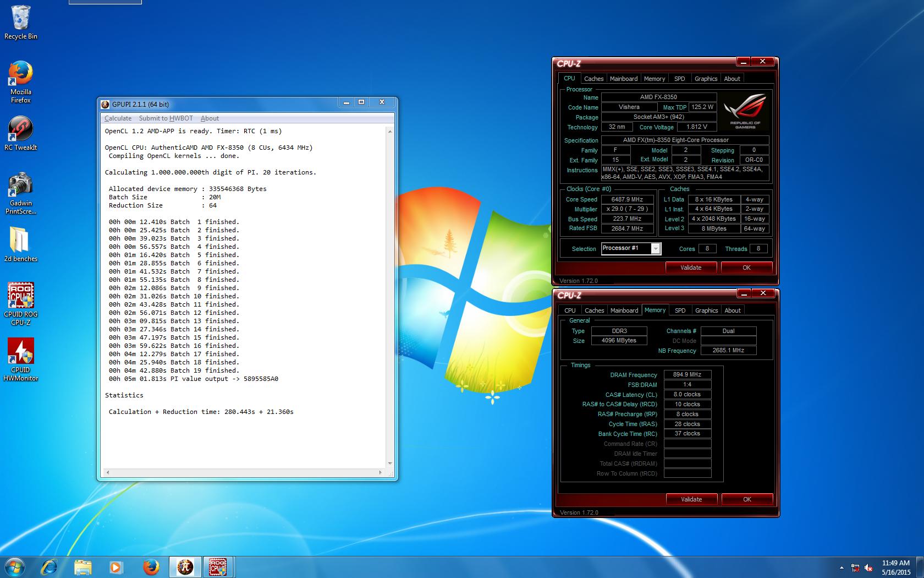Open the Calculate menu in GPUPI
Image resolution: width=924 pixels, height=578 pixels.
118,118
